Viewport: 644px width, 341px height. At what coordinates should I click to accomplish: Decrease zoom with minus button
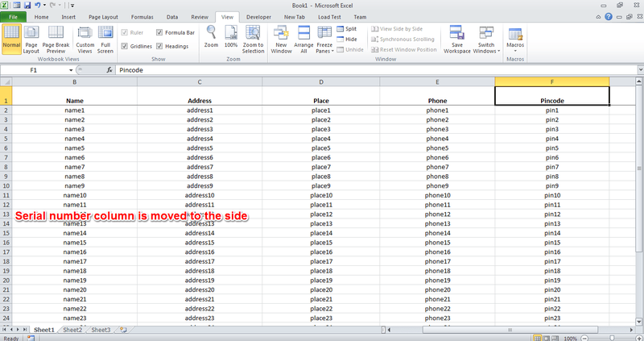coord(584,338)
